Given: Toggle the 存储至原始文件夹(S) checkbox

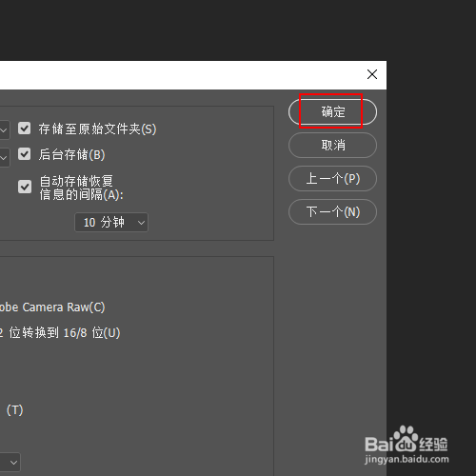Looking at the screenshot, I should (x=25, y=129).
